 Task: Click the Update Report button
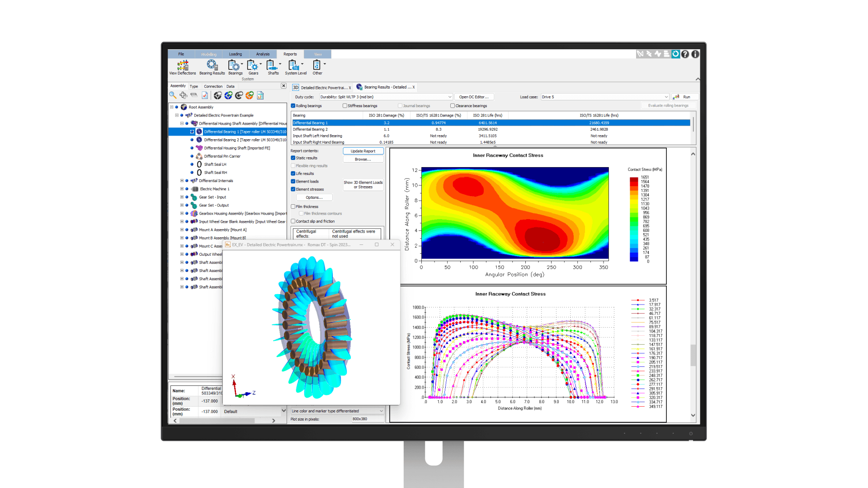coord(363,151)
